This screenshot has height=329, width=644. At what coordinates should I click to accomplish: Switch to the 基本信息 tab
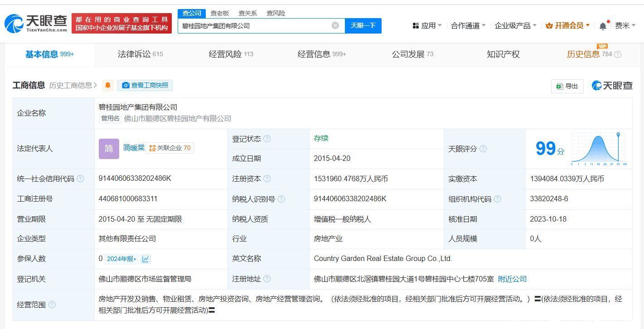click(49, 54)
